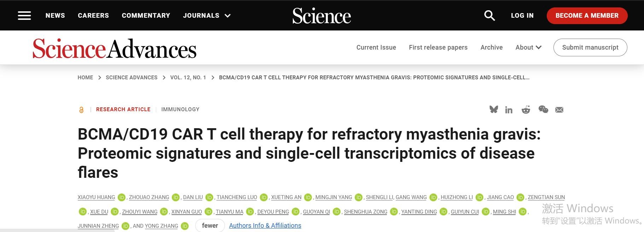This screenshot has height=232, width=644.
Task: Open the News menu item
Action: pos(55,16)
